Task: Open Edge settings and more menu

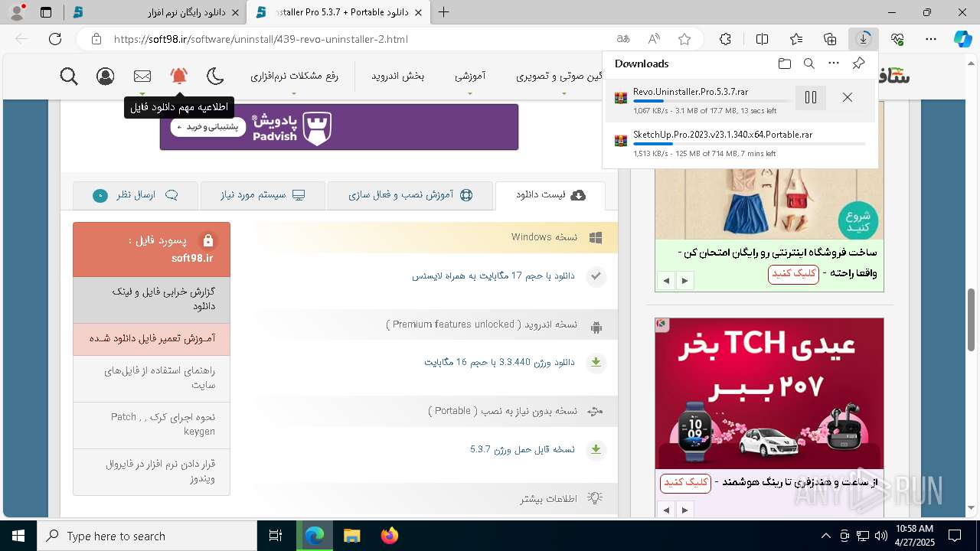Action: pyautogui.click(x=931, y=39)
